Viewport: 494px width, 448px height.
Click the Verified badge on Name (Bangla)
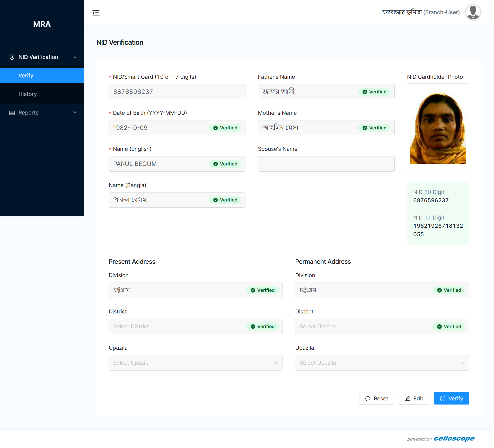tap(225, 200)
